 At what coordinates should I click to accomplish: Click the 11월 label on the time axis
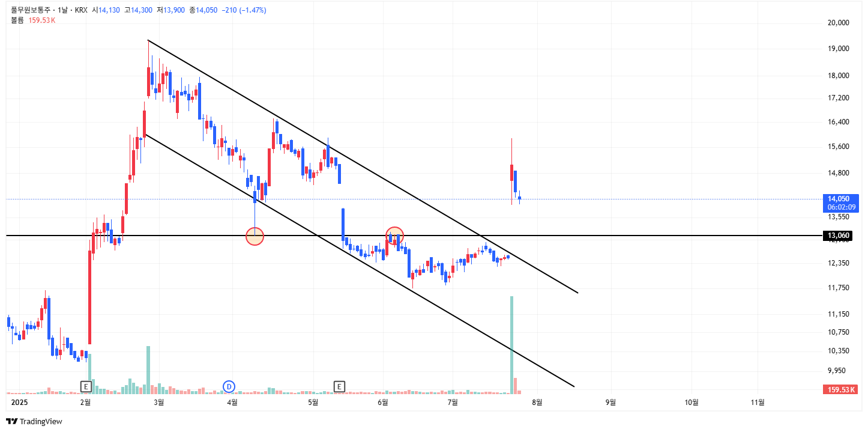[758, 403]
